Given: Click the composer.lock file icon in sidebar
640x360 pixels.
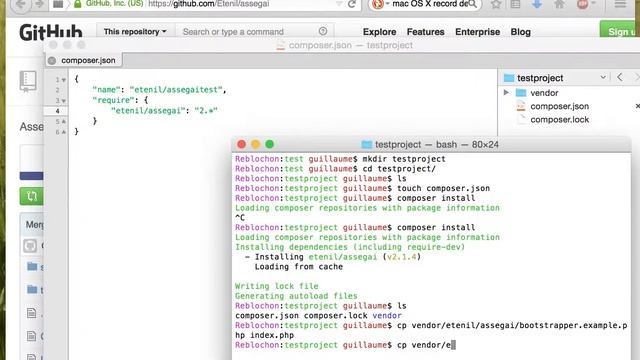Looking at the screenshot, I should pos(521,120).
